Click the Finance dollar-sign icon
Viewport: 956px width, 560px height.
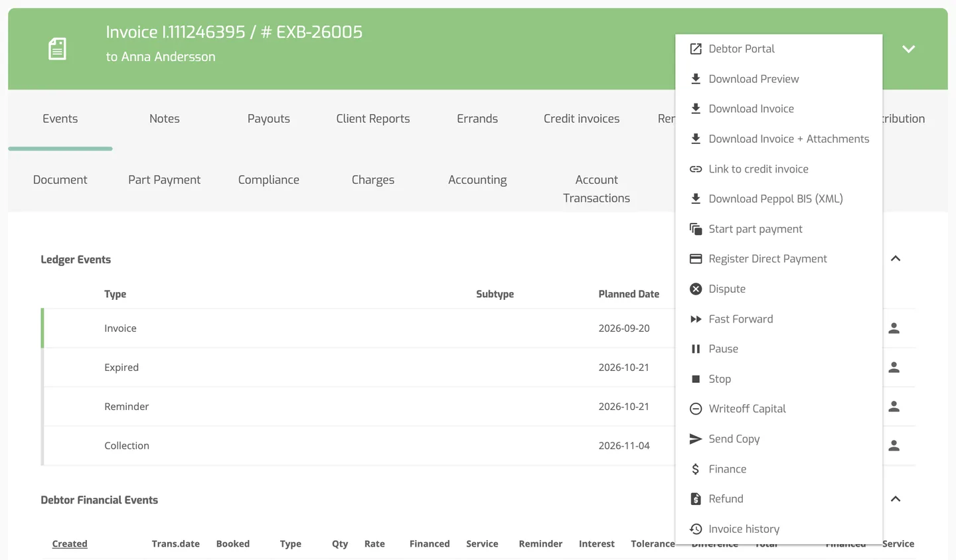point(696,469)
